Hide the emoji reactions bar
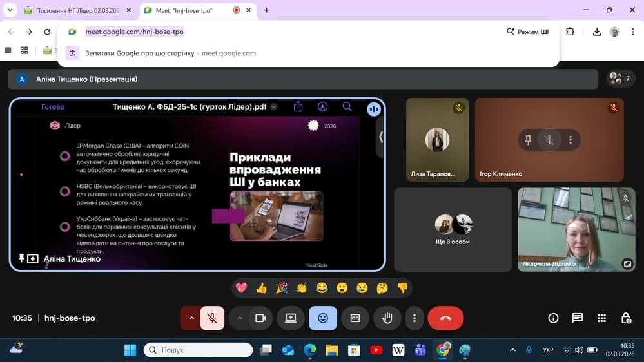 pyautogui.click(x=322, y=318)
